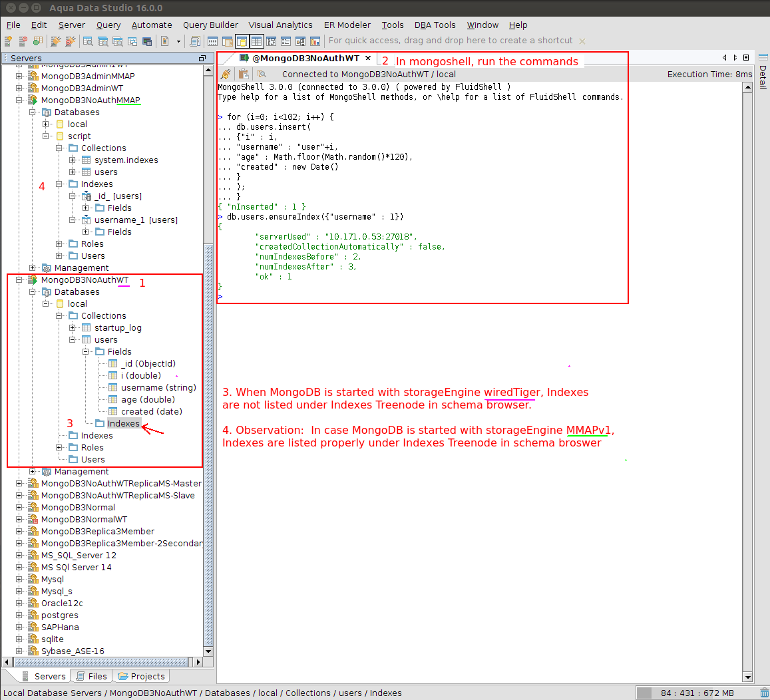
Task: Click the new script document icon
Action: click(165, 41)
